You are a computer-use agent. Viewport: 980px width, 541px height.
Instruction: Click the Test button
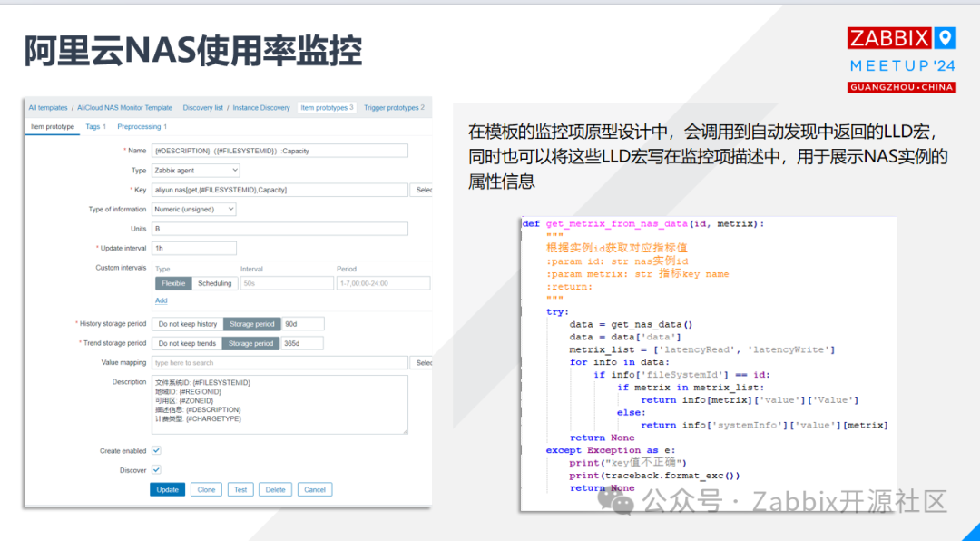point(240,490)
